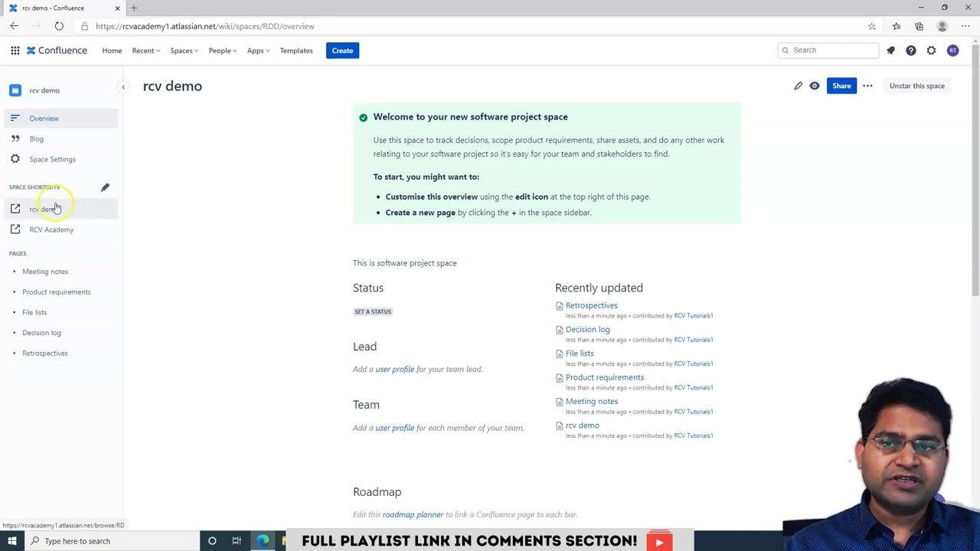Select Overview in the sidebar
Image resolution: width=980 pixels, height=551 pixels.
61,119
